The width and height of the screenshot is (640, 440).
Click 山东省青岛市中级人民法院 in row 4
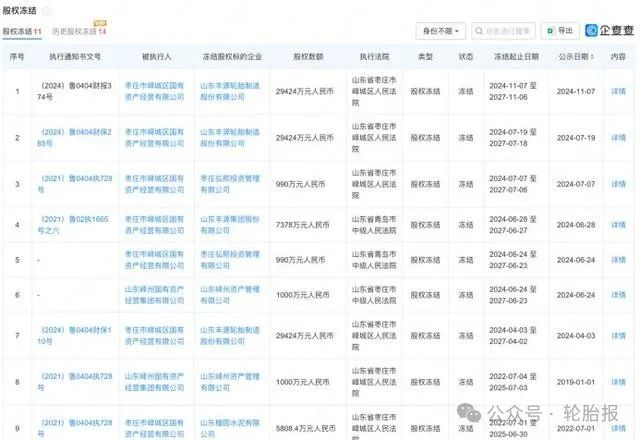click(x=374, y=225)
